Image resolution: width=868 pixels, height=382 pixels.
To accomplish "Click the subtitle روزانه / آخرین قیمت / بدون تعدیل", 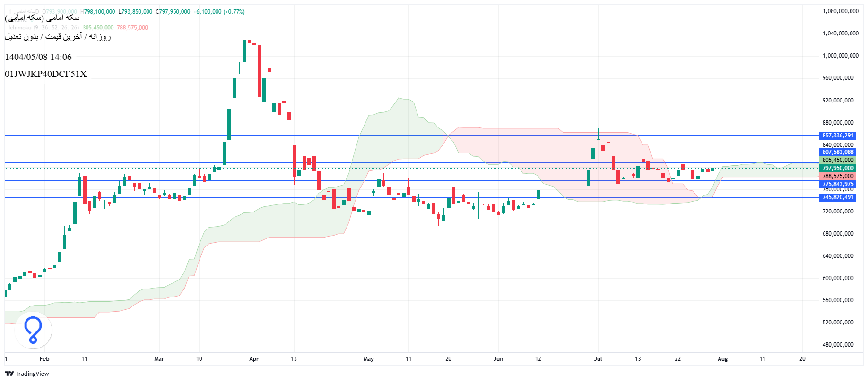I will click(x=58, y=36).
